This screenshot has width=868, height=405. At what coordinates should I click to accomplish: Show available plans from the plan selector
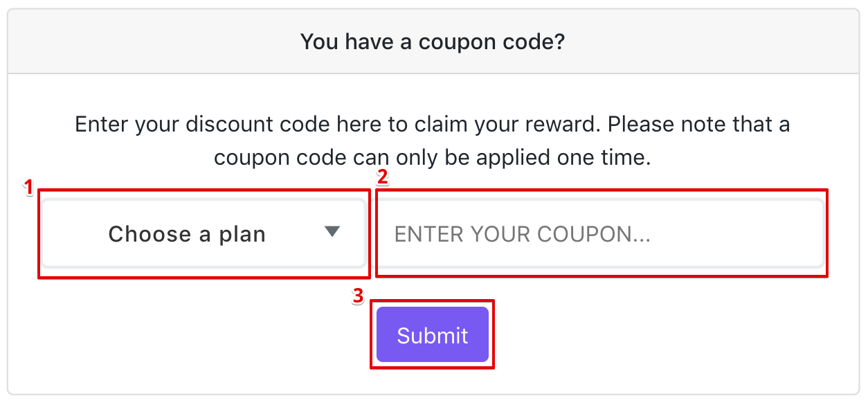point(202,234)
